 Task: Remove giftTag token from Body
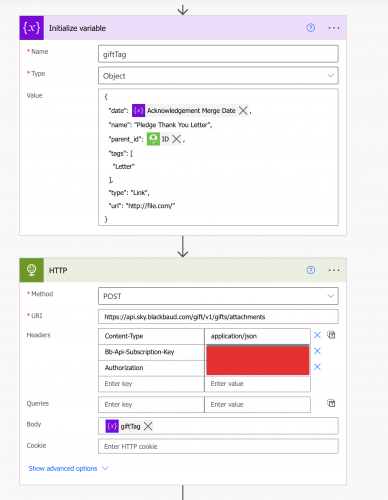(148, 426)
